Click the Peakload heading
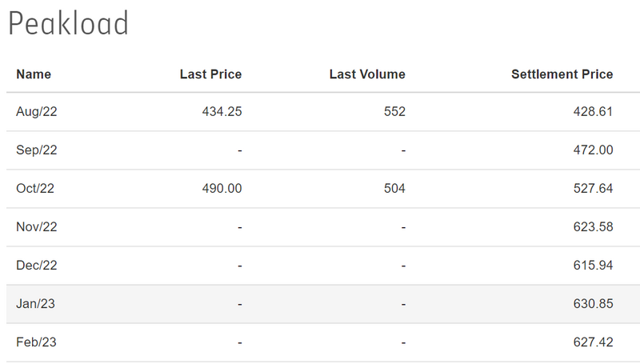The height and width of the screenshot is (364, 640). (68, 25)
